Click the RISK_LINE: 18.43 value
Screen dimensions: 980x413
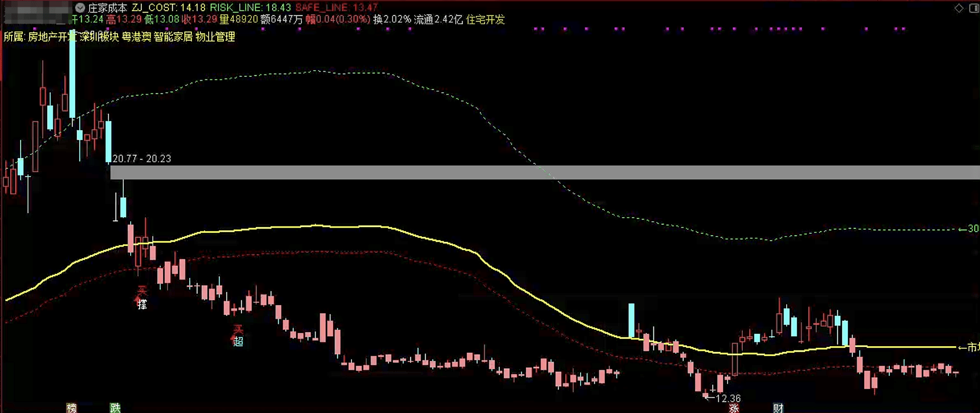pyautogui.click(x=250, y=8)
